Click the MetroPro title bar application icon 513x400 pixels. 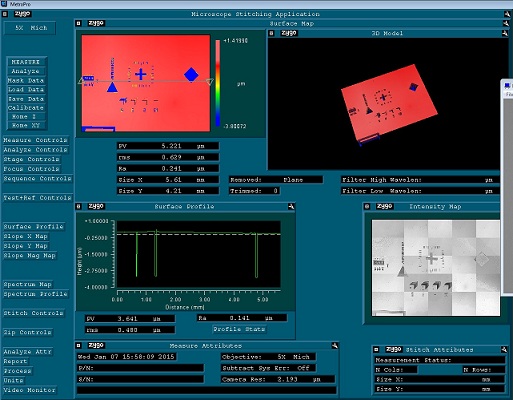[4, 4]
